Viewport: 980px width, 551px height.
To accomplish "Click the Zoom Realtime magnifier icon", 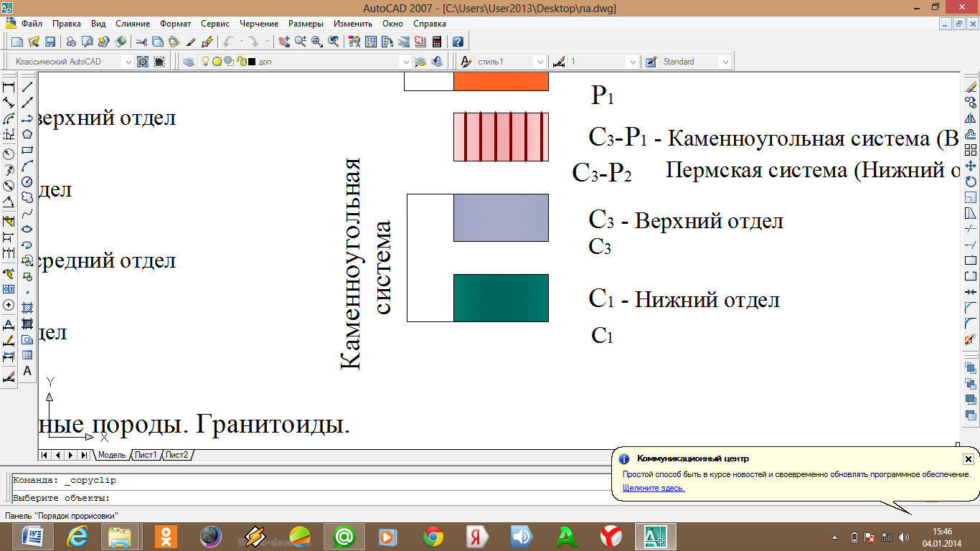I will [300, 42].
